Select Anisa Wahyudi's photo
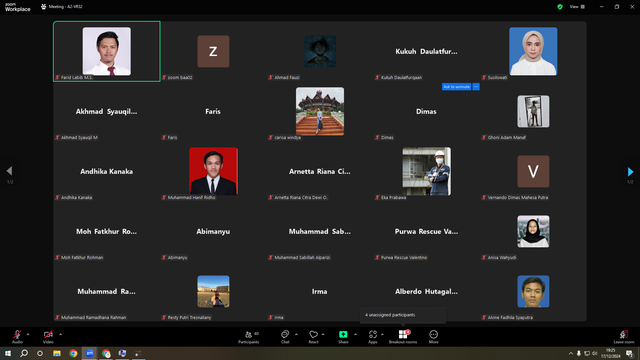640x360 pixels. click(533, 231)
